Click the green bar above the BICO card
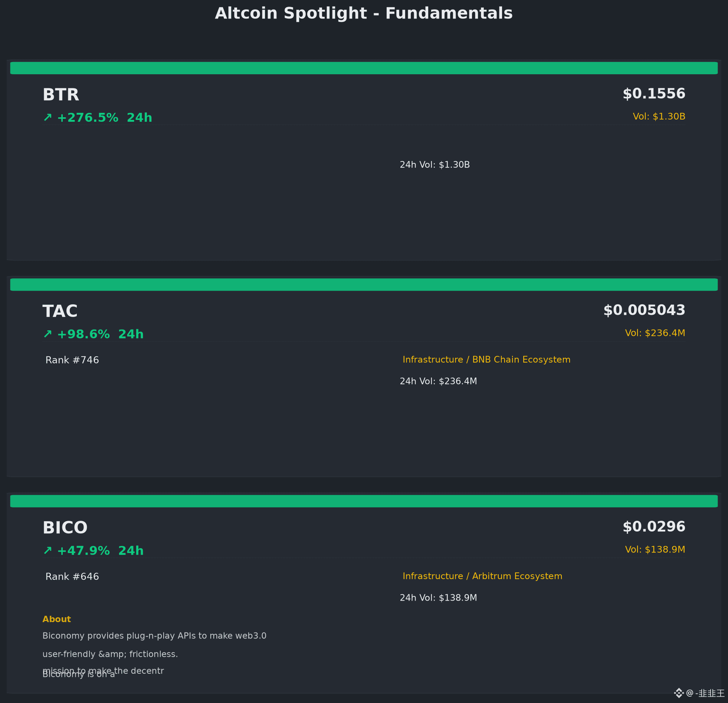Image resolution: width=728 pixels, height=703 pixels. pos(364,501)
